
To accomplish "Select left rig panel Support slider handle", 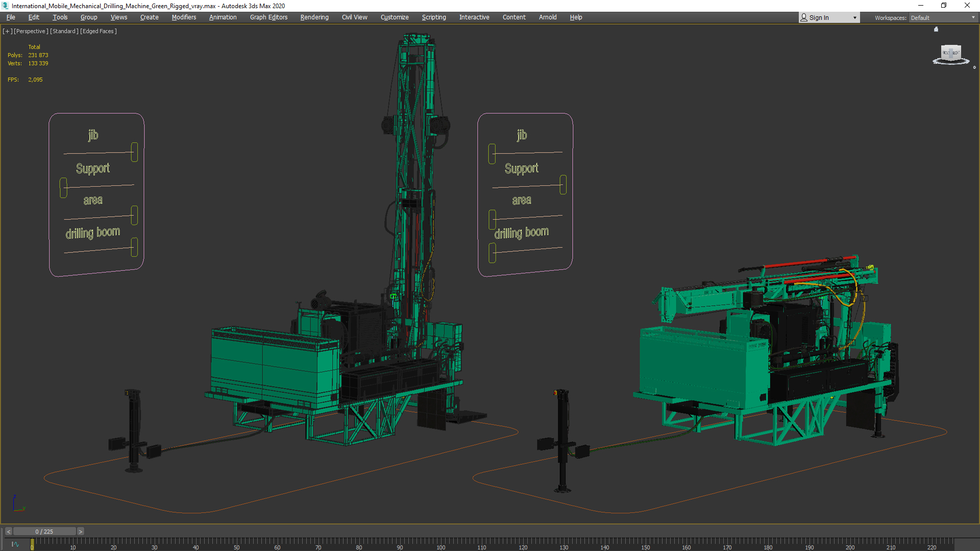I will click(x=63, y=188).
